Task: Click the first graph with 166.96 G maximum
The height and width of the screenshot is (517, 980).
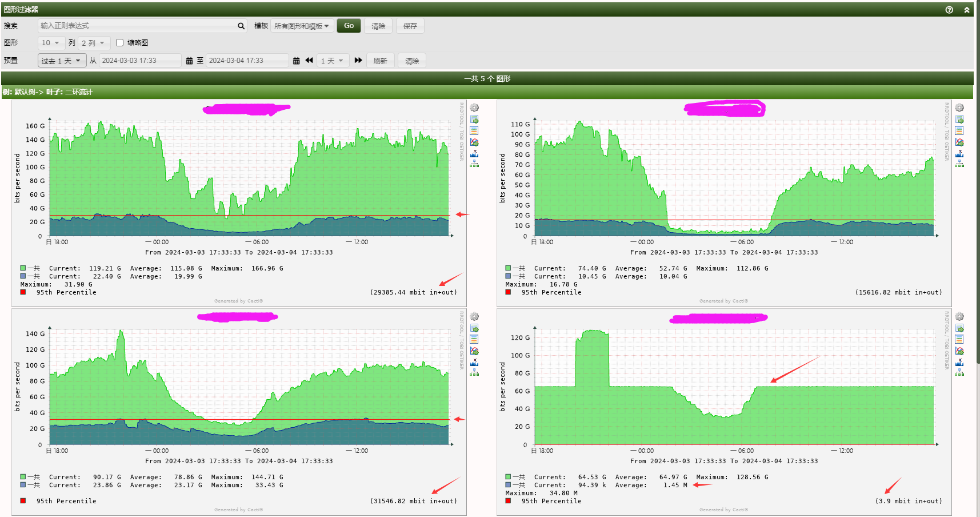Action: pyautogui.click(x=239, y=203)
